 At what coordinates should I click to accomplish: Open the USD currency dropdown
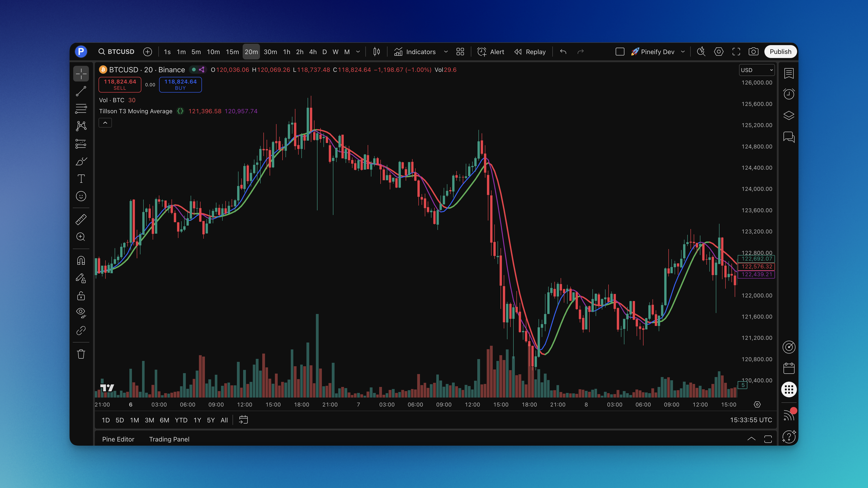pos(757,70)
